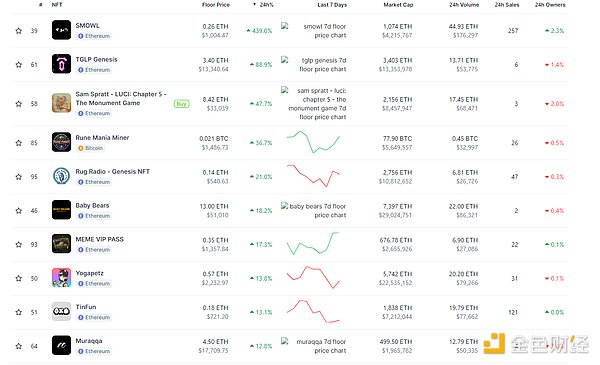Sort by the 24h Sales column
The image size is (600, 365).
click(x=507, y=5)
